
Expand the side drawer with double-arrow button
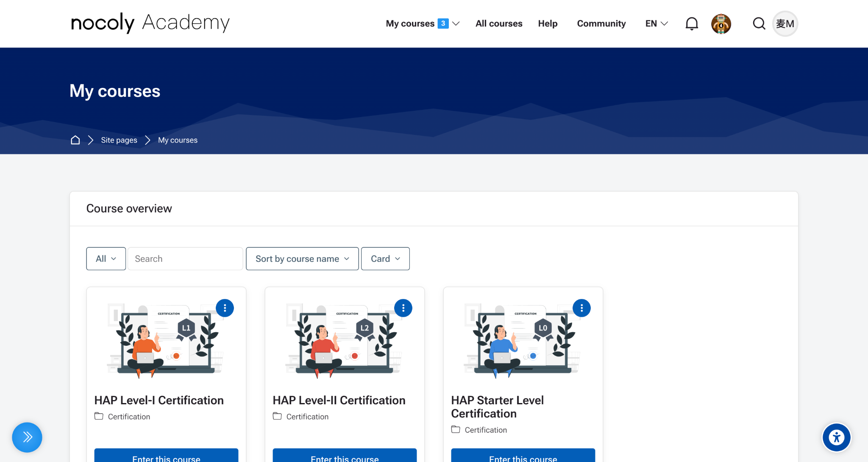(27, 437)
